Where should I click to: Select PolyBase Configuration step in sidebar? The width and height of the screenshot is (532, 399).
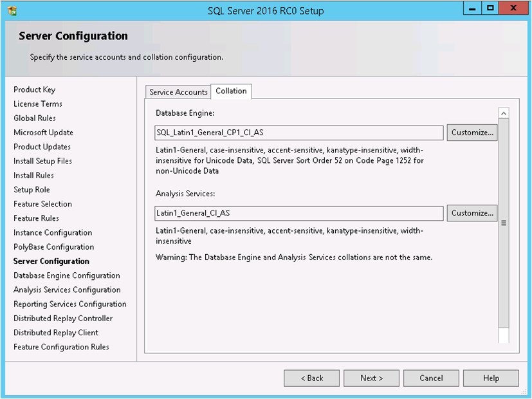pyautogui.click(x=53, y=246)
